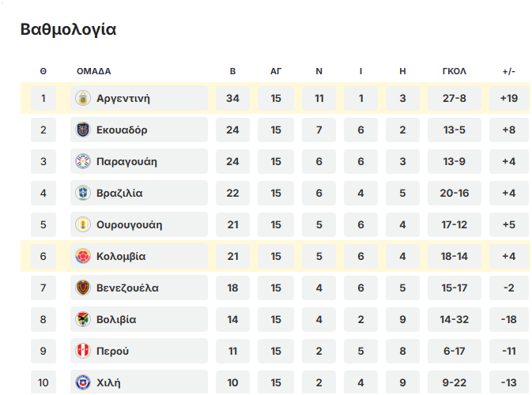Click the Chile team crest icon
The height and width of the screenshot is (395, 532).
tap(83, 383)
